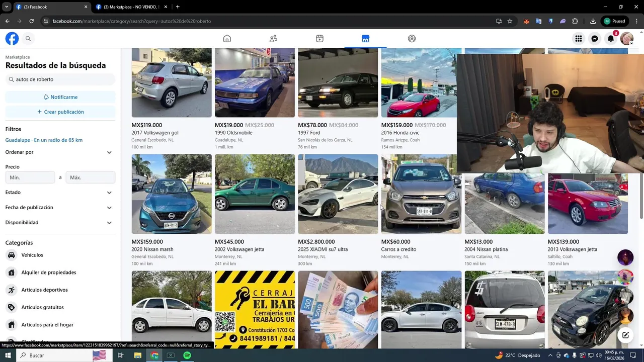Open 2002 Volkswagen jetta listing photo
The image size is (644, 362).
tap(255, 194)
